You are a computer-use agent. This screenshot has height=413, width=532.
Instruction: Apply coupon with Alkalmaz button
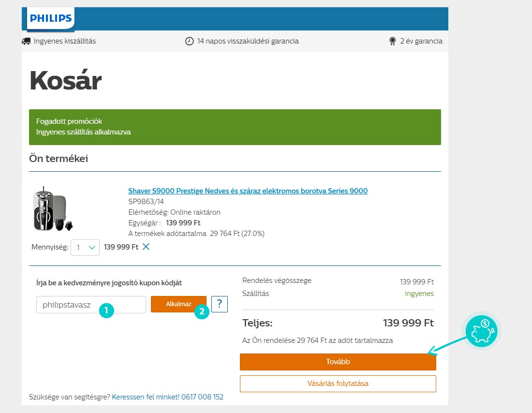178,304
